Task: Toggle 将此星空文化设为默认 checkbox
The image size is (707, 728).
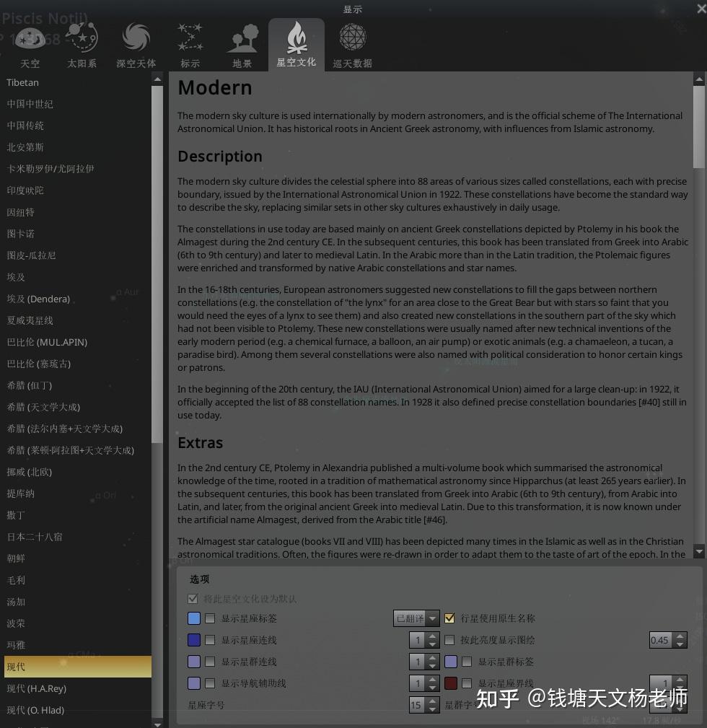Action: 193,599
